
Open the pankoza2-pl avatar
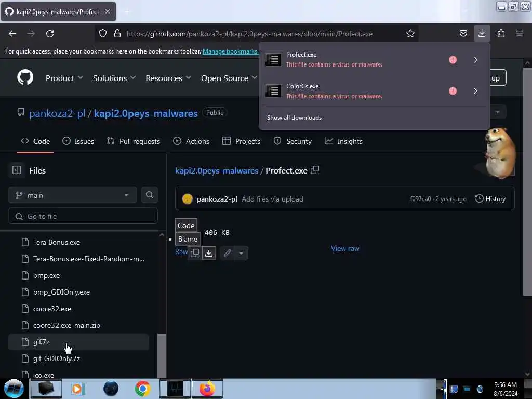point(187,199)
